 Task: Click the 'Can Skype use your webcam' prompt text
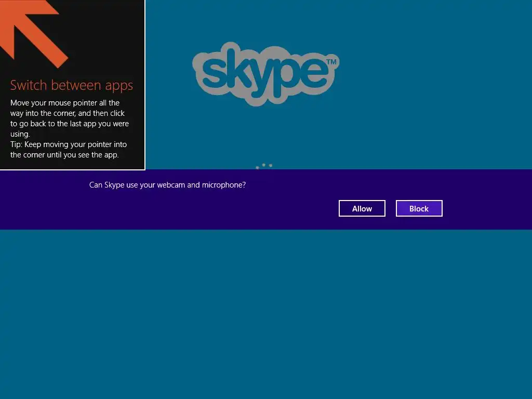click(167, 185)
